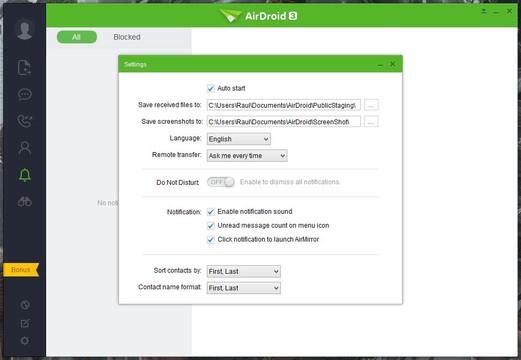Screen dimensions: 521x360
Task: Open the Notifications bell icon
Action: 25,175
